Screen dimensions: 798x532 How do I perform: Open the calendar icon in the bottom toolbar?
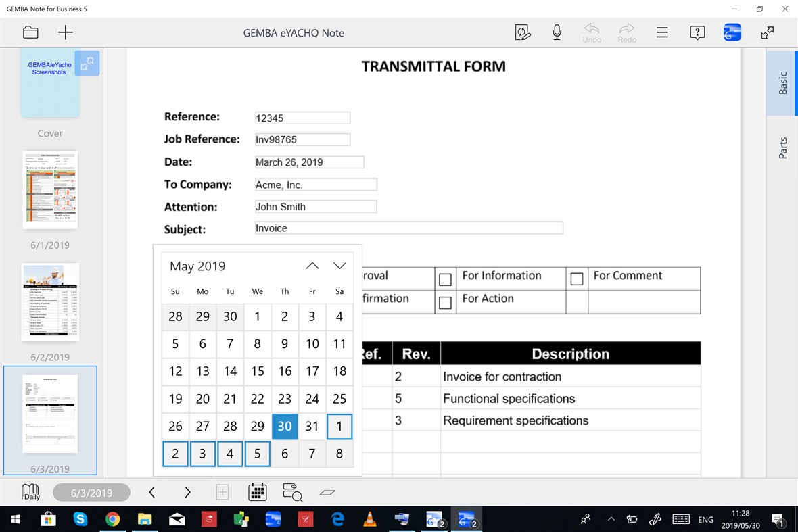point(258,492)
